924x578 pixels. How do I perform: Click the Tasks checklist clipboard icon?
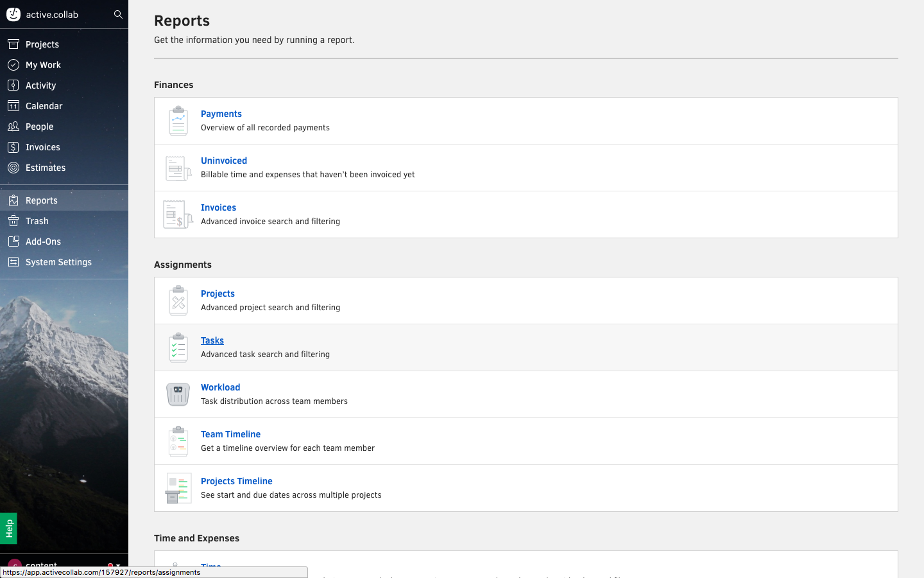coord(178,347)
